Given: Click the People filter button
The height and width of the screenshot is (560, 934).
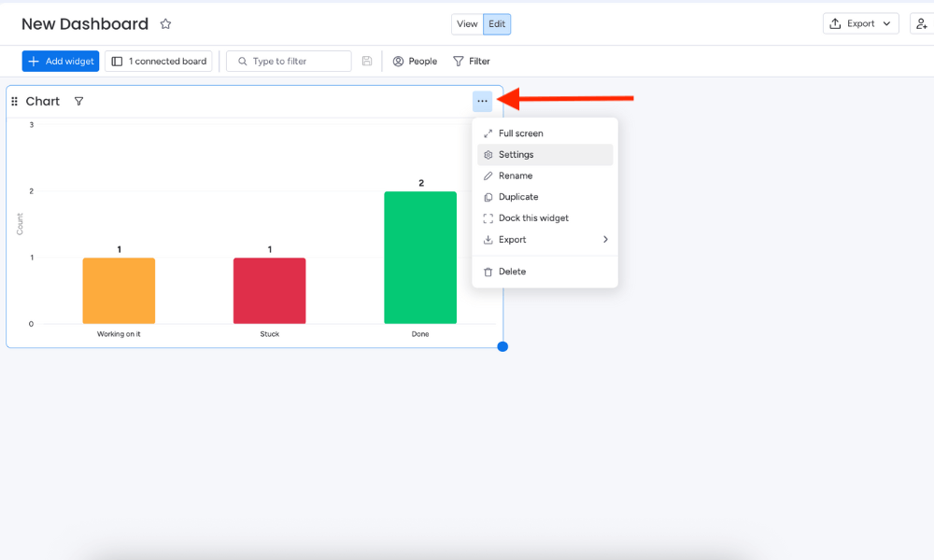Looking at the screenshot, I should coord(415,62).
